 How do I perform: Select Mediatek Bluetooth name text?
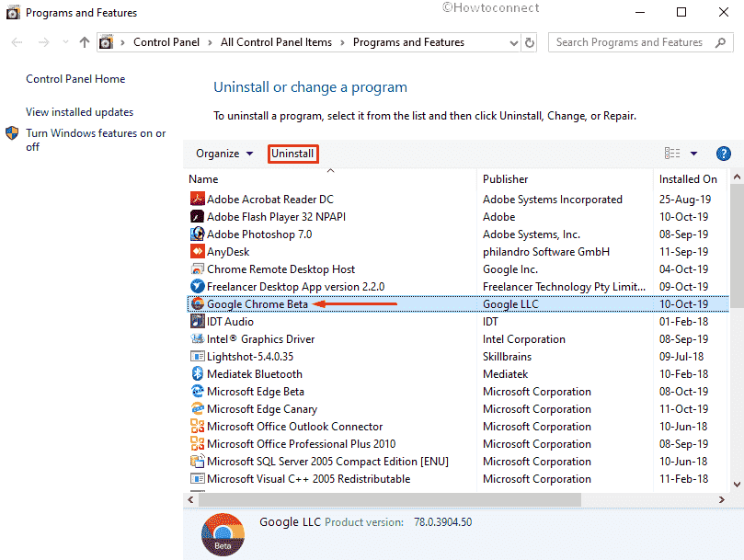click(x=255, y=374)
